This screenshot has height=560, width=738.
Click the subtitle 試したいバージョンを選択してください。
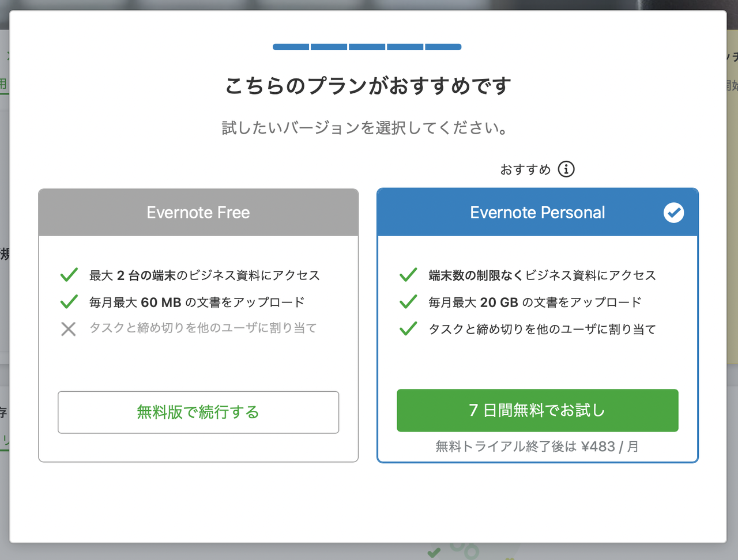[x=366, y=128]
